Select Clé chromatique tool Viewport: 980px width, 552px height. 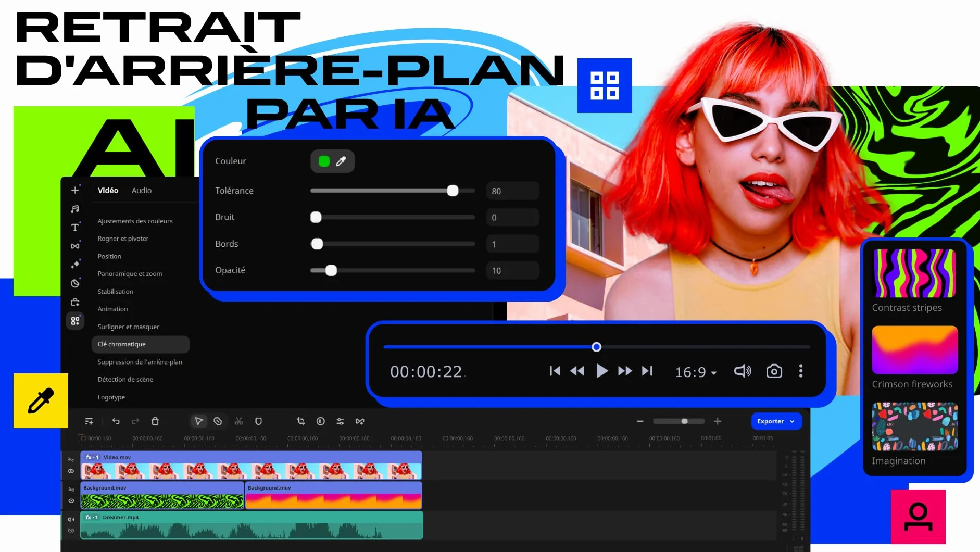click(x=141, y=344)
